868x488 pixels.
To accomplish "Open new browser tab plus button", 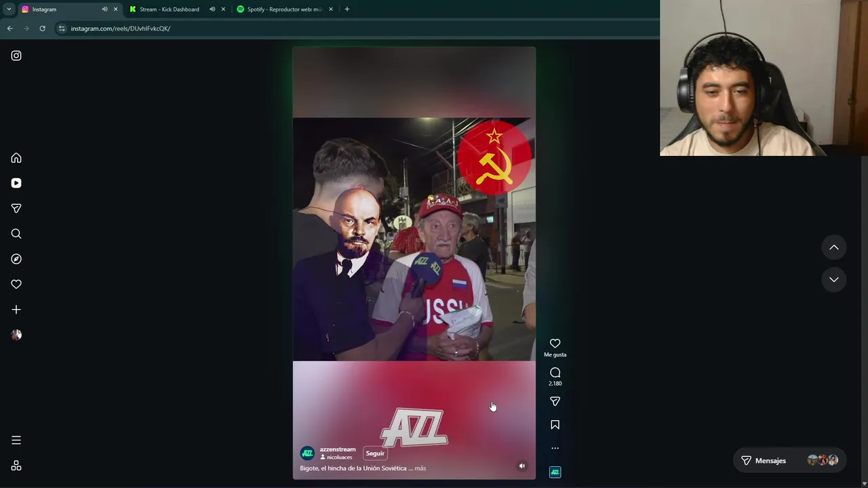I will 347,9.
